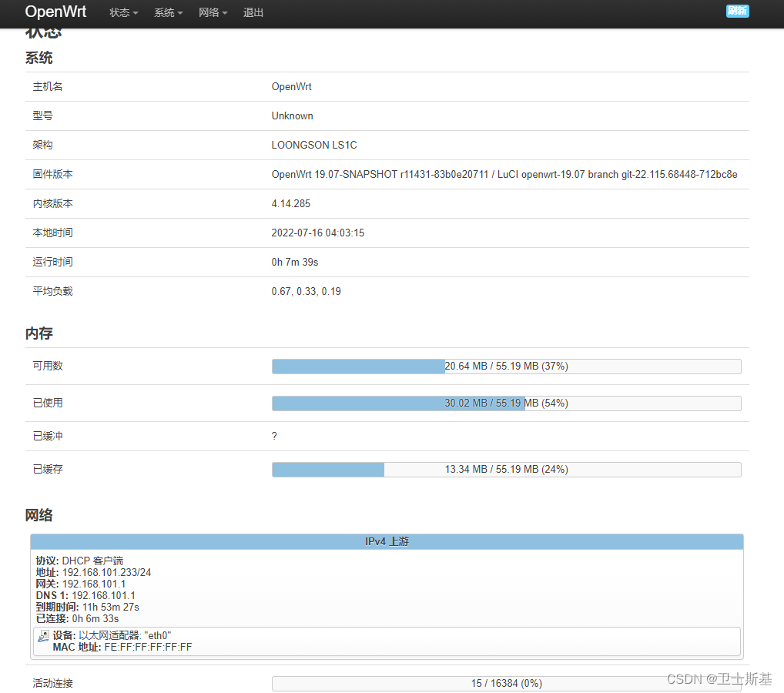Select the 到期时间 11h 53m 27s line

pyautogui.click(x=88, y=607)
